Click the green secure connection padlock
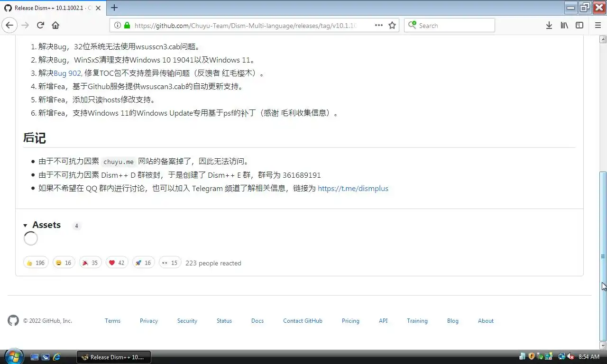Screen dimensions: 607x364 tap(127, 26)
